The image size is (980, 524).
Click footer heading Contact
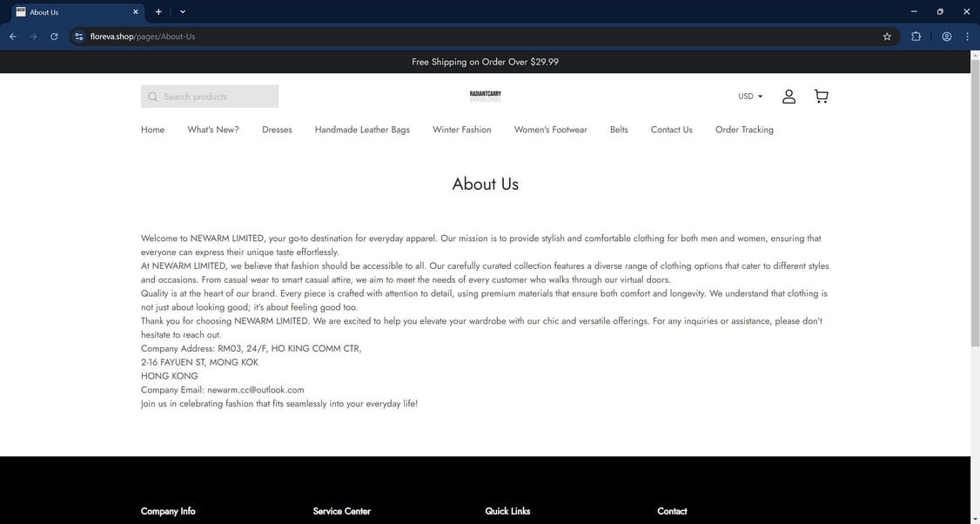[x=672, y=511]
